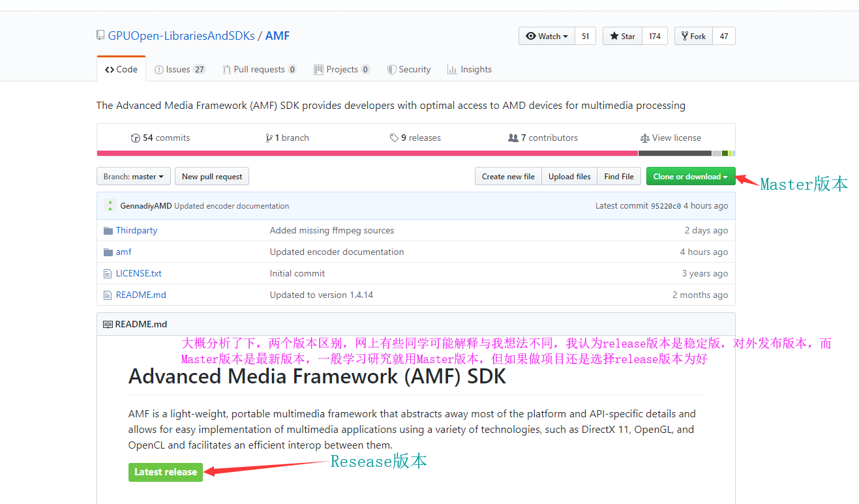Click the folder icon beside Thirdparty
Viewport: 859px width, 504px height.
tap(108, 230)
